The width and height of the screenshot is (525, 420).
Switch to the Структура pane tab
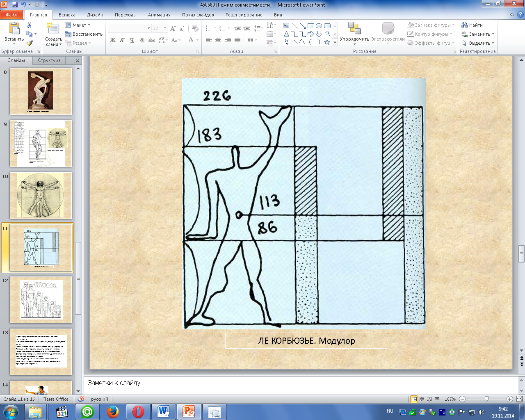pyautogui.click(x=49, y=60)
